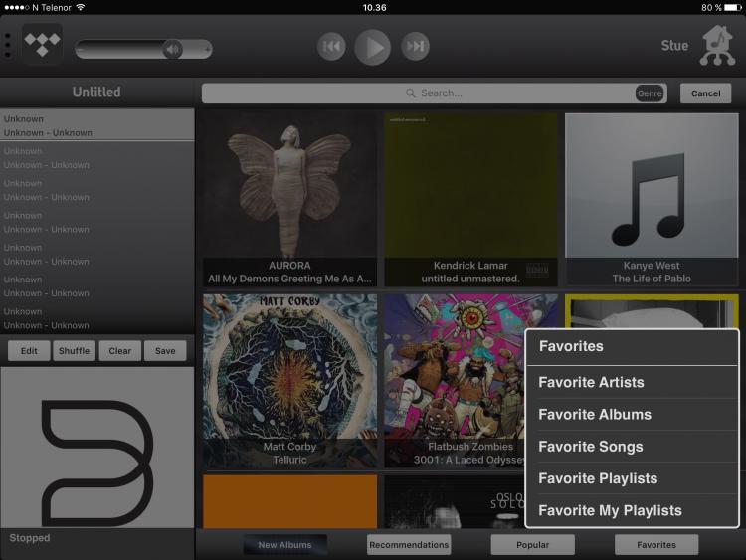Open the Stue room player icon

tap(718, 45)
